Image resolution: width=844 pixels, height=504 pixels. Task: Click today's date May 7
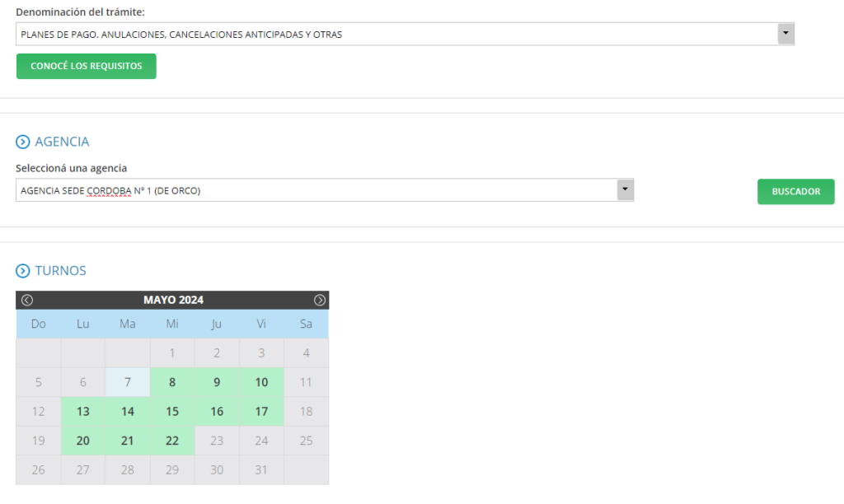[128, 382]
